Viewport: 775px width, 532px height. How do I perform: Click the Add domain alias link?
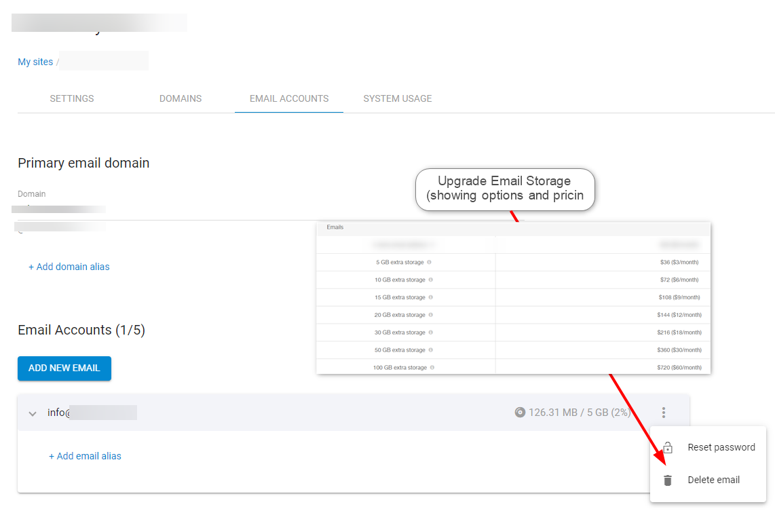tap(69, 267)
